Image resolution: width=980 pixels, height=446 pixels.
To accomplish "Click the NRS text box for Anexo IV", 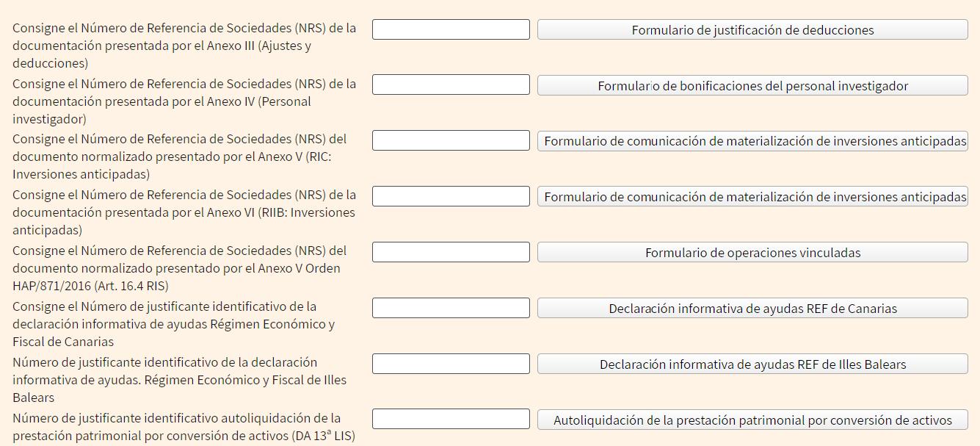I will pyautogui.click(x=451, y=85).
